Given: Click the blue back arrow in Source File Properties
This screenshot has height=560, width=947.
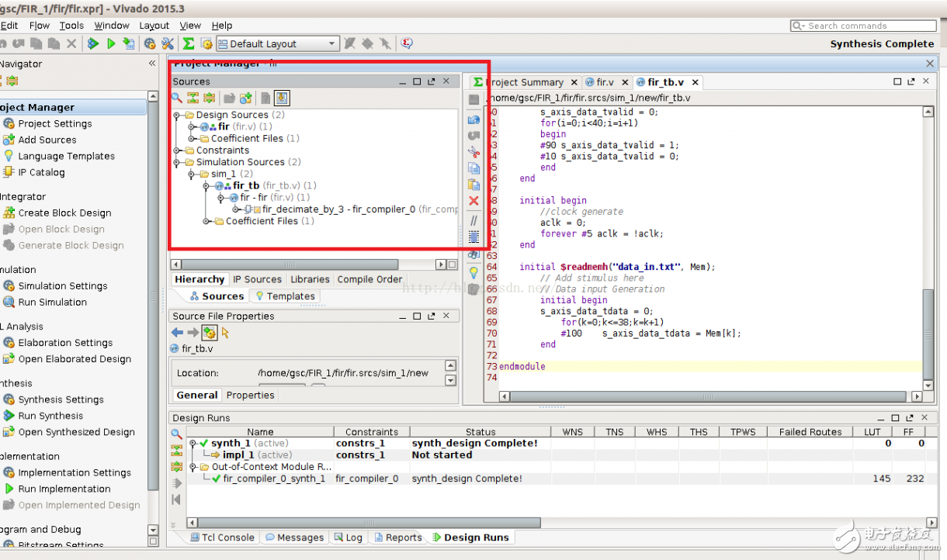Looking at the screenshot, I should coord(177,333).
